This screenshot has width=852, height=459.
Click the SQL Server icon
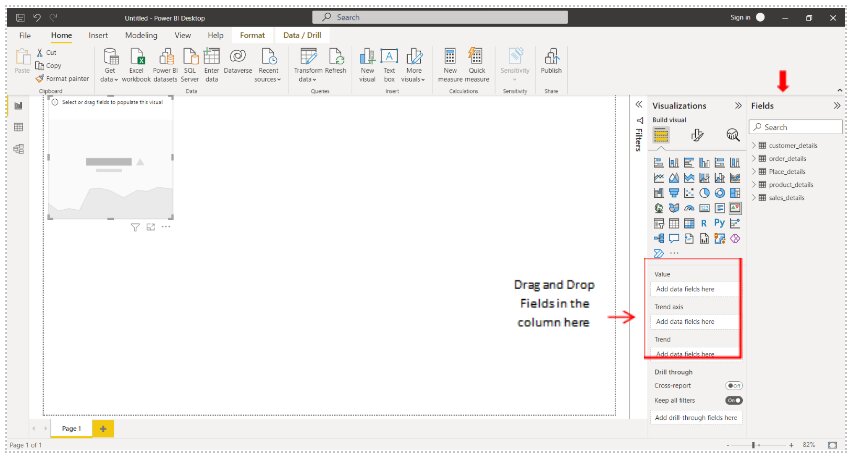coord(189,58)
